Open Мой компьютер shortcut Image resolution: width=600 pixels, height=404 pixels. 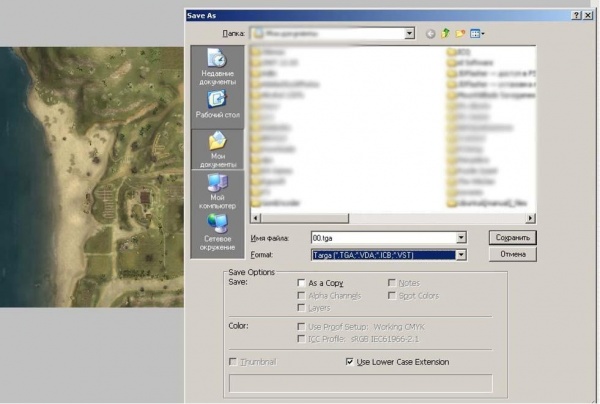pos(217,191)
